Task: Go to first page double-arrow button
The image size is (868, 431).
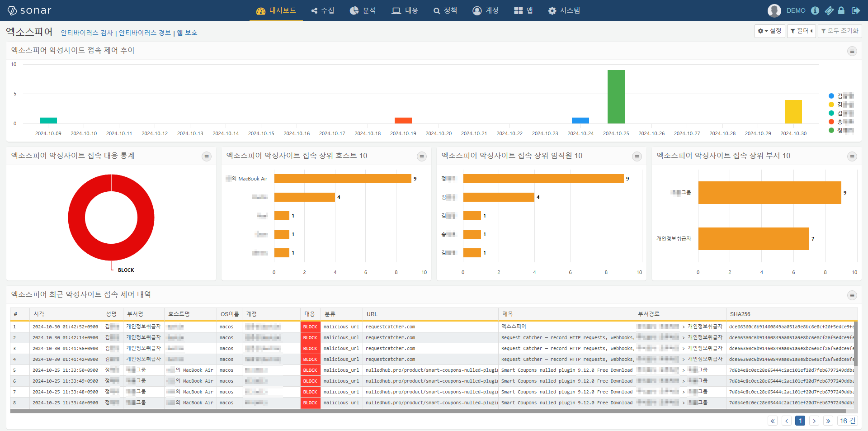Action: pyautogui.click(x=773, y=421)
